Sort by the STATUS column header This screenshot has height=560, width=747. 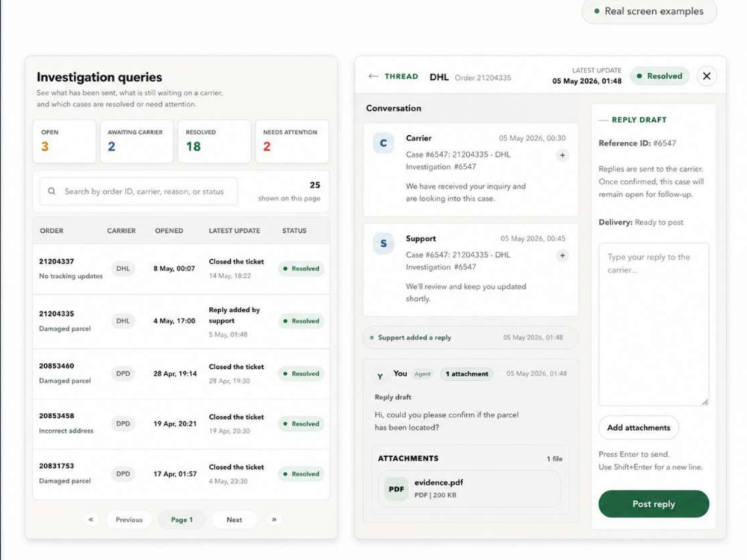coord(294,231)
